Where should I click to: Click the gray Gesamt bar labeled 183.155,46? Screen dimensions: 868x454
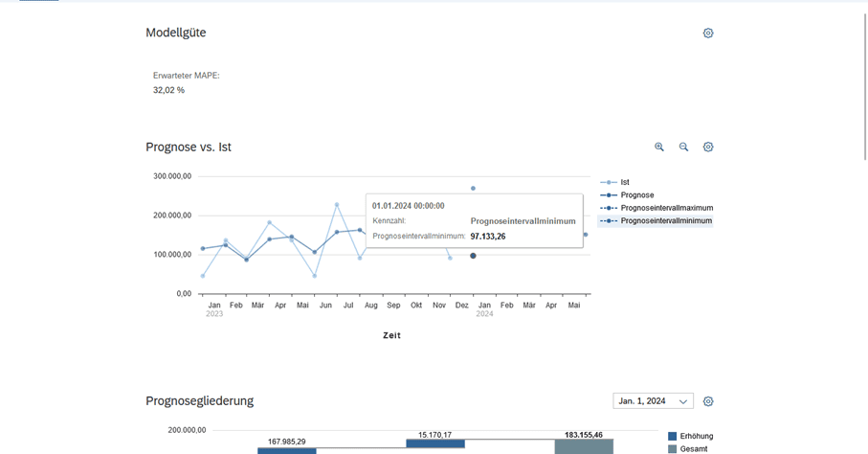584,447
